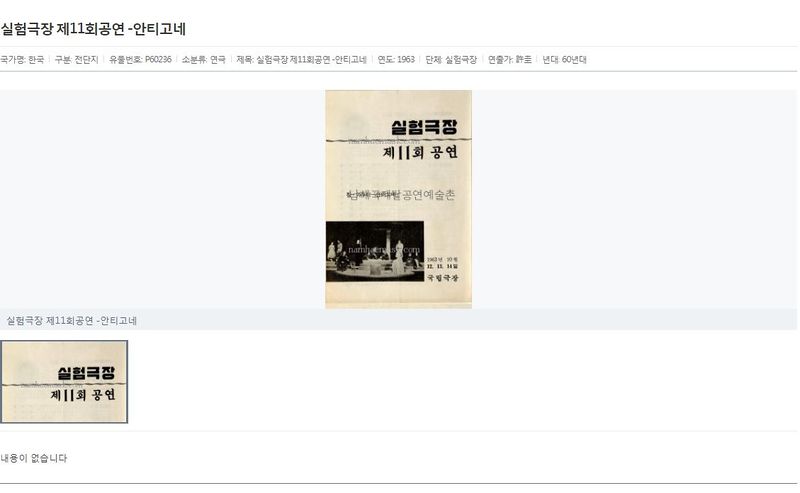
Task: Click the 제11회 공연 text on flyer
Action: pos(420,152)
